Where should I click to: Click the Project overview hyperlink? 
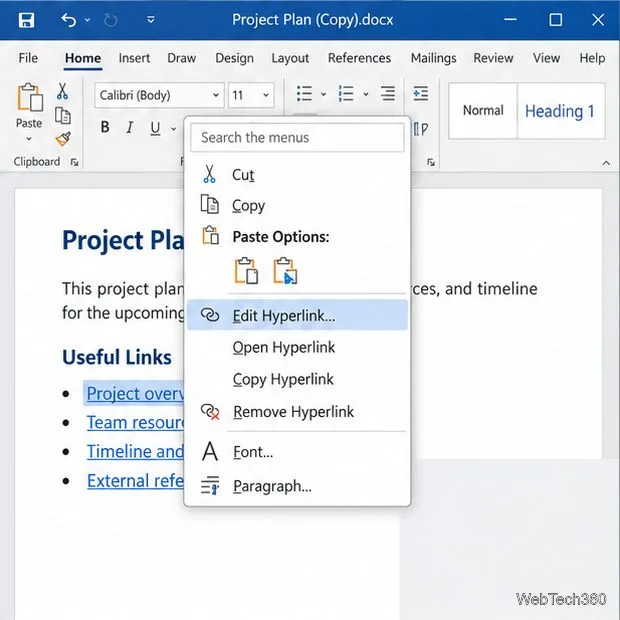135,393
